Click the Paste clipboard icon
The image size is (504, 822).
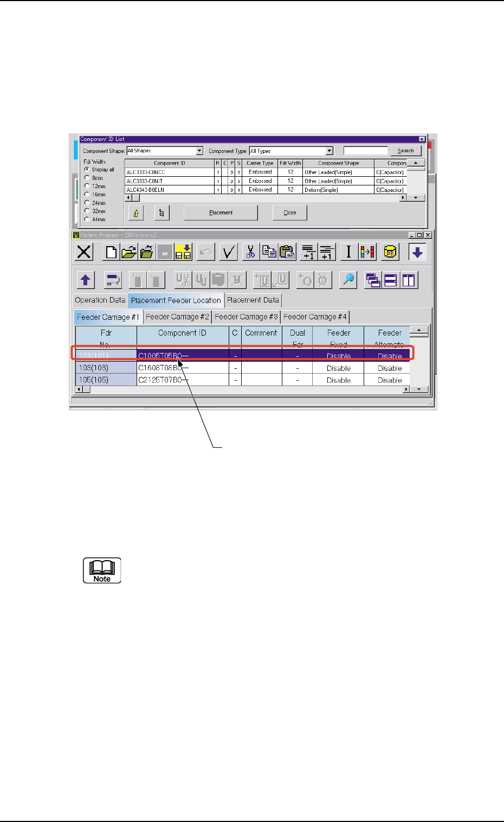pyautogui.click(x=287, y=252)
